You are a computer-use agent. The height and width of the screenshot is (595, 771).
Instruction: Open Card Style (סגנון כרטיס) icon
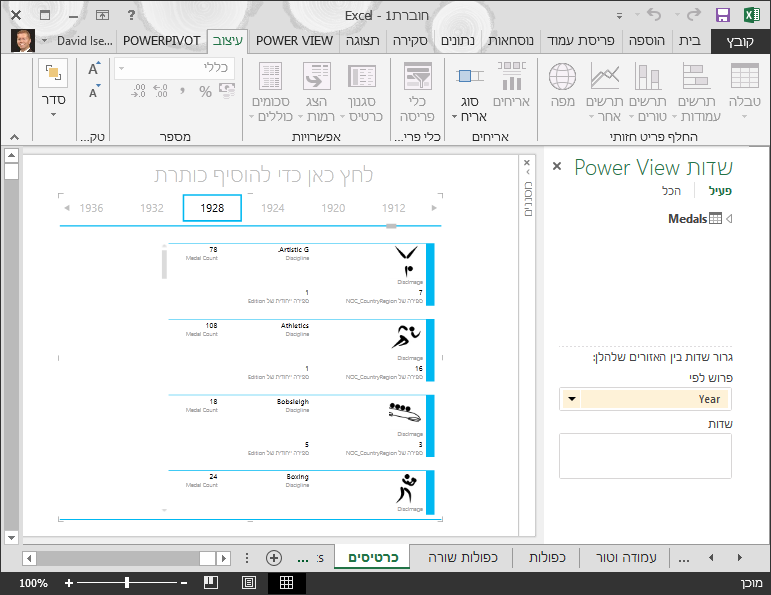(362, 76)
